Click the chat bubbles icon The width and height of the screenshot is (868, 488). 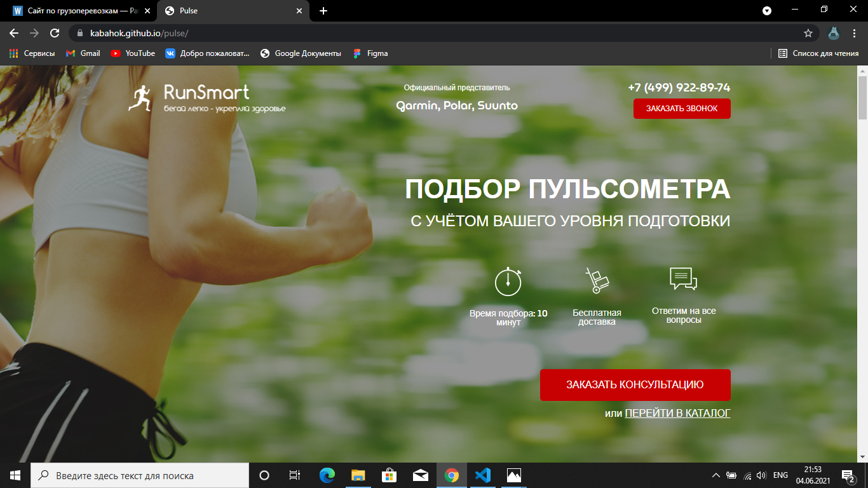683,279
